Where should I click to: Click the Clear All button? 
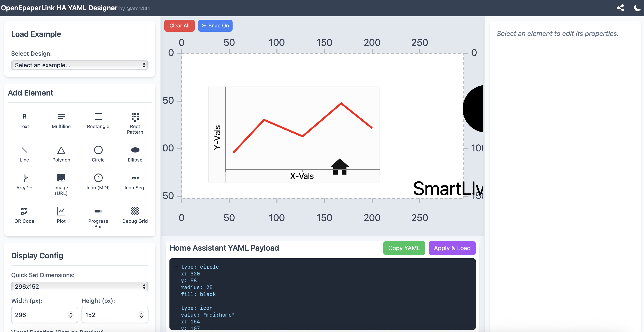[x=179, y=25]
